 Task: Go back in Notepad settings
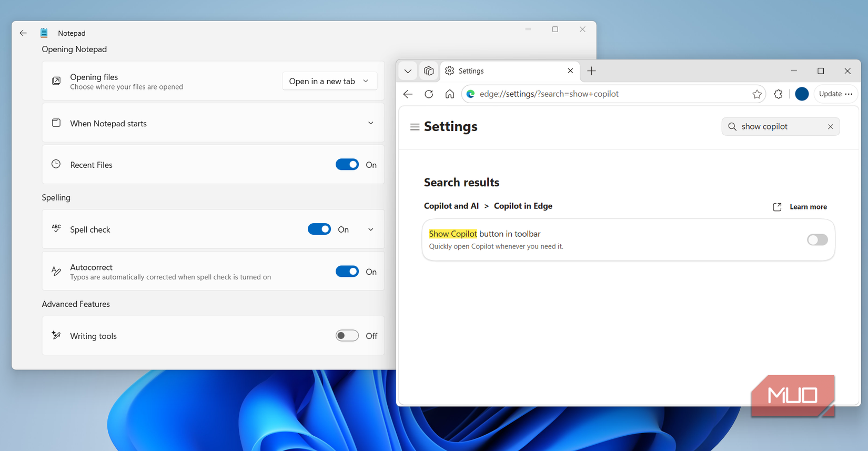point(23,33)
